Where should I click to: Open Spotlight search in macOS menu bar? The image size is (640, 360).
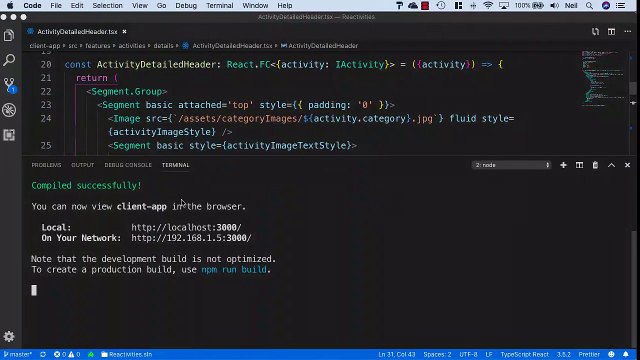589,6
